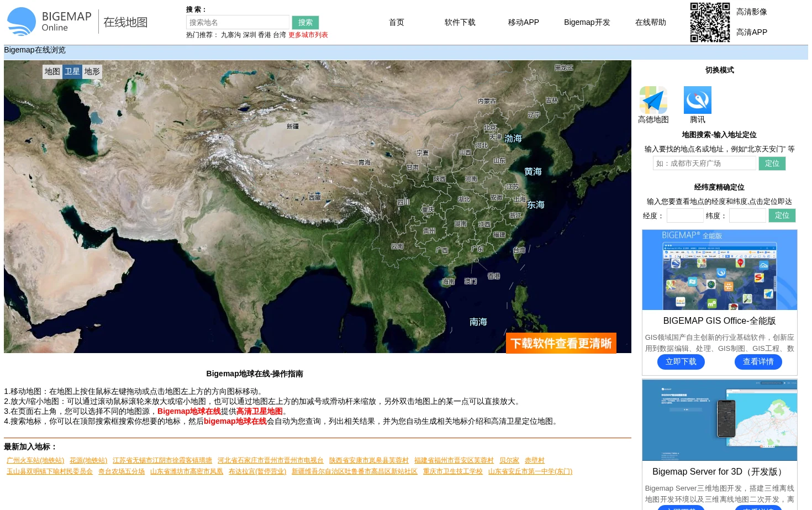Open landmark link 奇台农场五分场
Screen dimensions: 812x510
tap(122, 471)
